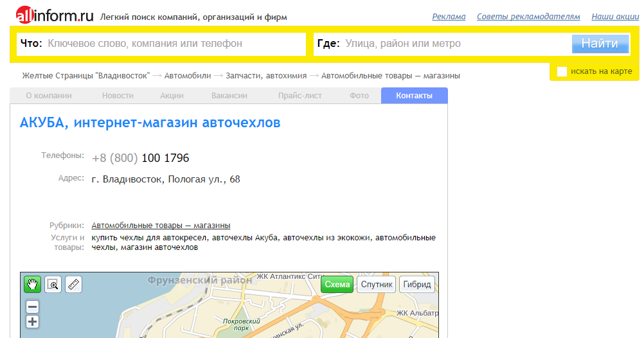
Task: Click 'ЖК Альбатр' label on map
Action: click(417, 313)
